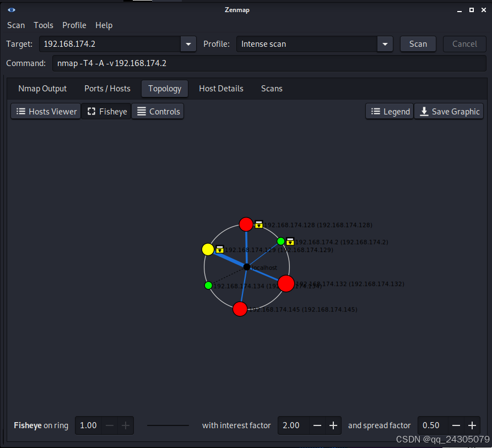
Task: Click the Hosts Viewer list icon
Action: [21, 111]
